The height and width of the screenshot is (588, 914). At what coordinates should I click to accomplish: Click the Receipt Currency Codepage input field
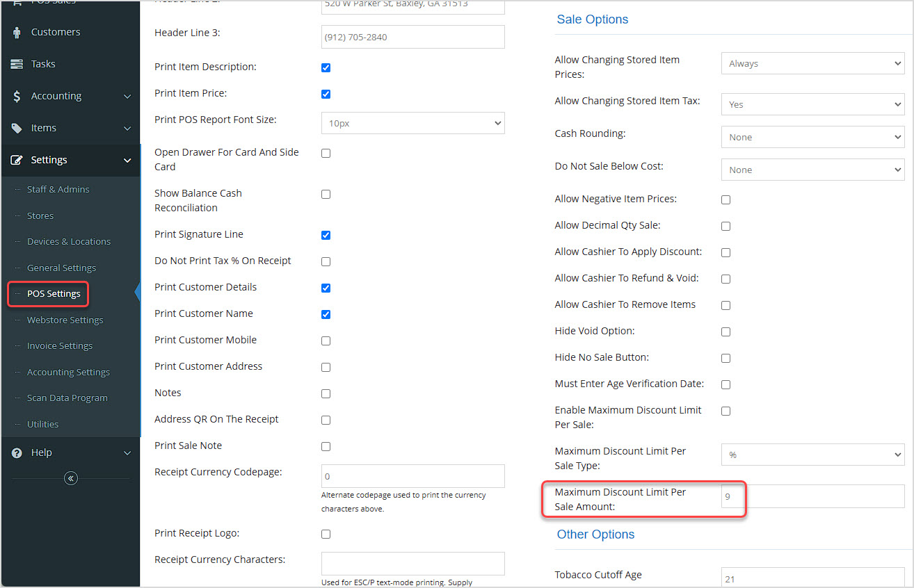click(412, 476)
